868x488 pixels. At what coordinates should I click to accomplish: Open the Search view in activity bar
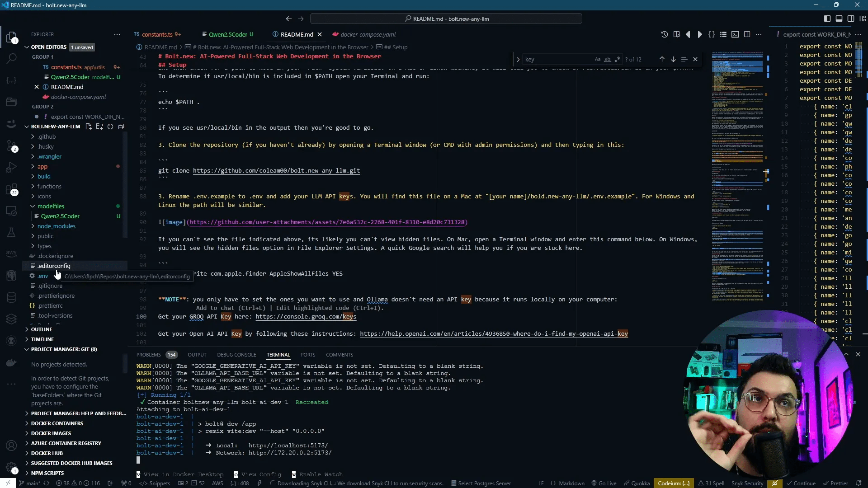(11, 58)
